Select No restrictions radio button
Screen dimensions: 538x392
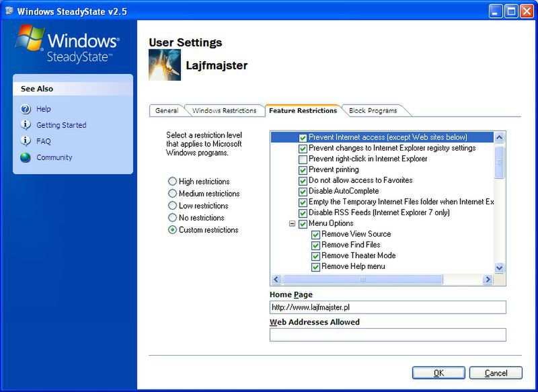point(173,217)
